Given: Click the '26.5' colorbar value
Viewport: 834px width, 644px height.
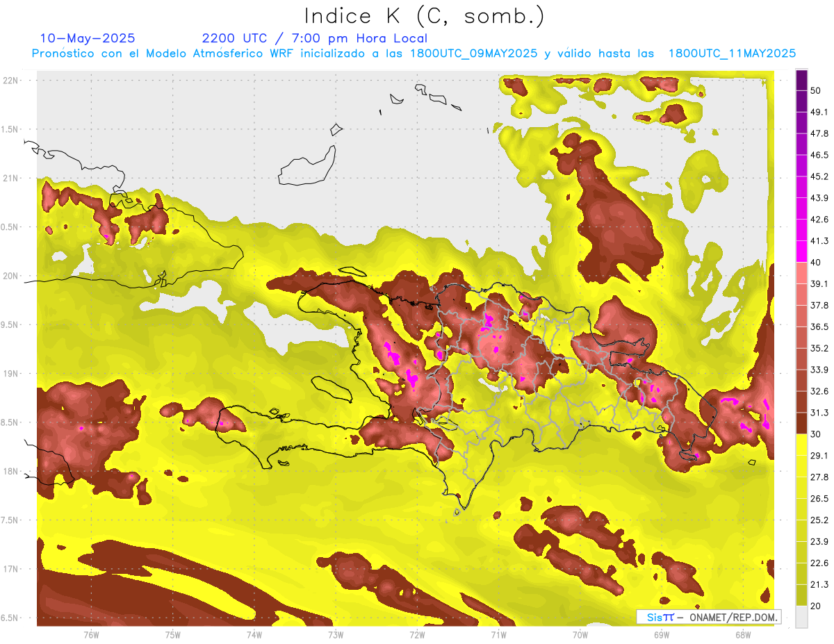Looking at the screenshot, I should pyautogui.click(x=819, y=499).
